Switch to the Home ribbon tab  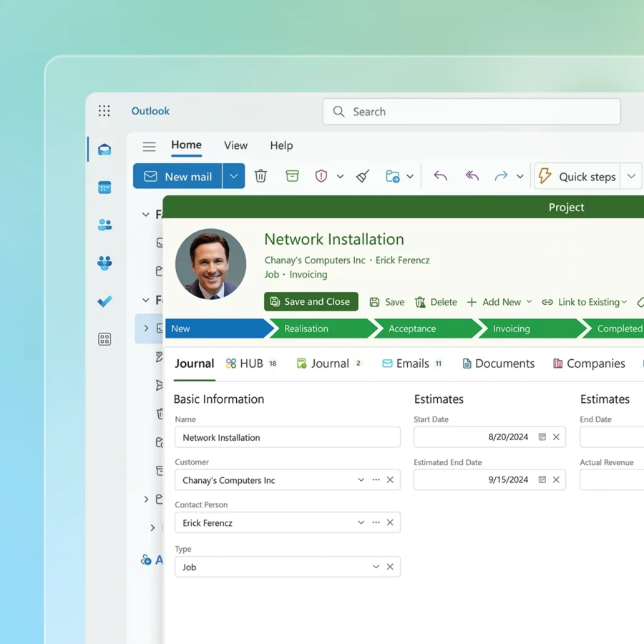[187, 145]
